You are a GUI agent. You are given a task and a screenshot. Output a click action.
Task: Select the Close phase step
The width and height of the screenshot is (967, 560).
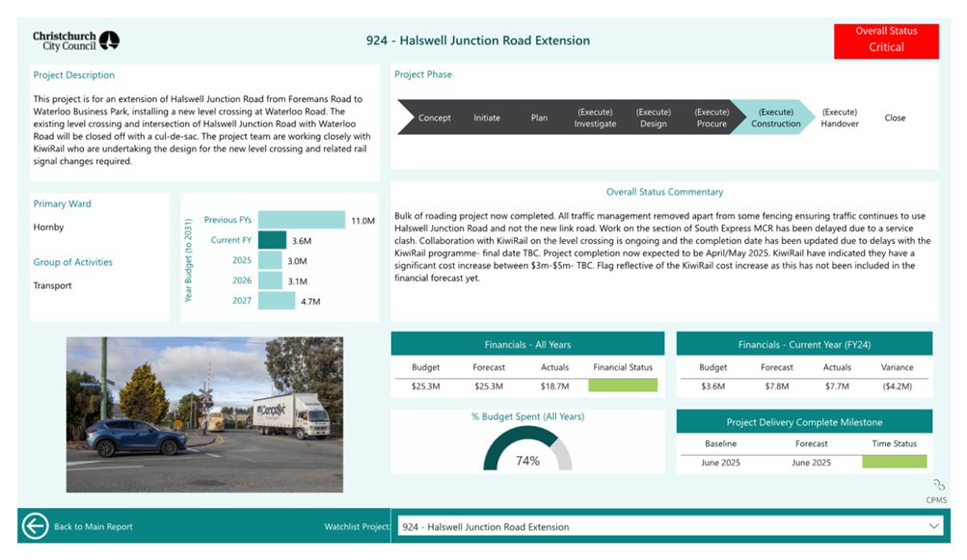click(x=895, y=118)
